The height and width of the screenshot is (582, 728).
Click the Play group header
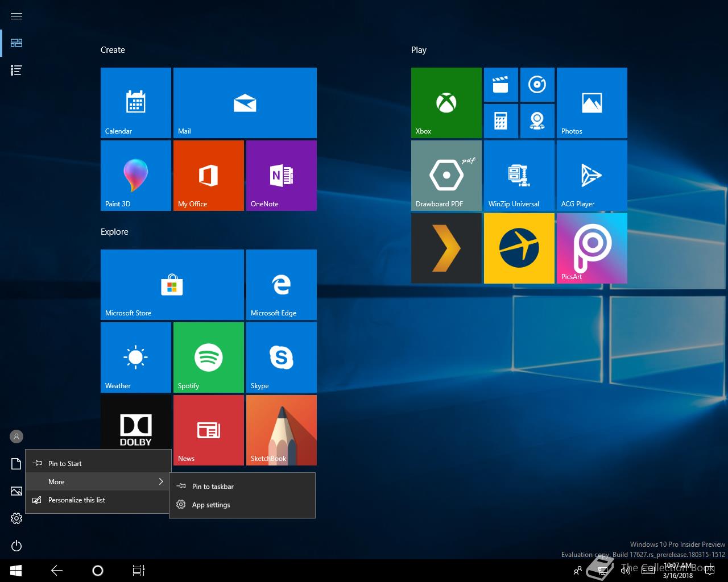coord(419,50)
